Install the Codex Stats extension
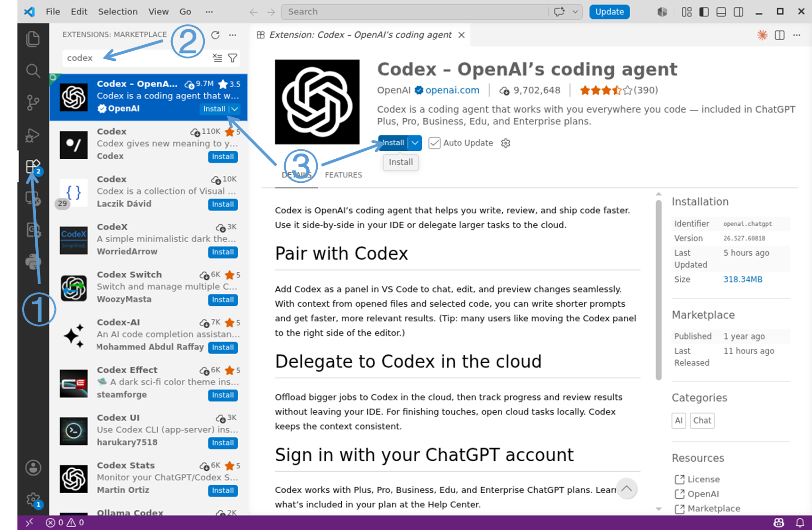812x530 pixels. tap(223, 490)
